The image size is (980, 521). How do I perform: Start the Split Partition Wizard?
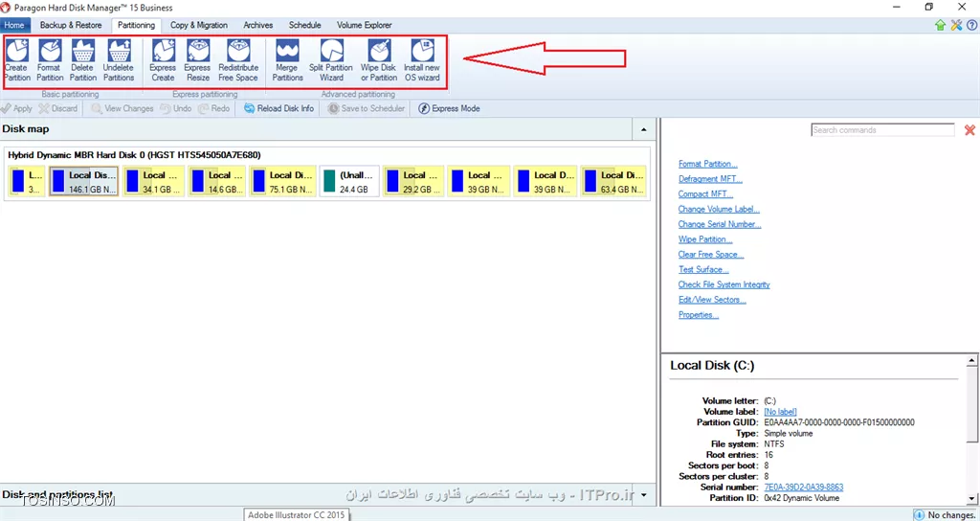(331, 60)
